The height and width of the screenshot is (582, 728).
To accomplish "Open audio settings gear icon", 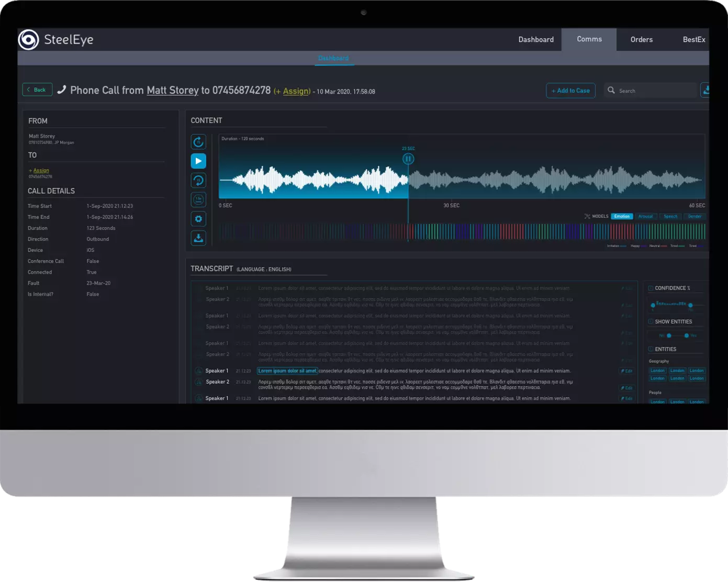I will click(198, 219).
